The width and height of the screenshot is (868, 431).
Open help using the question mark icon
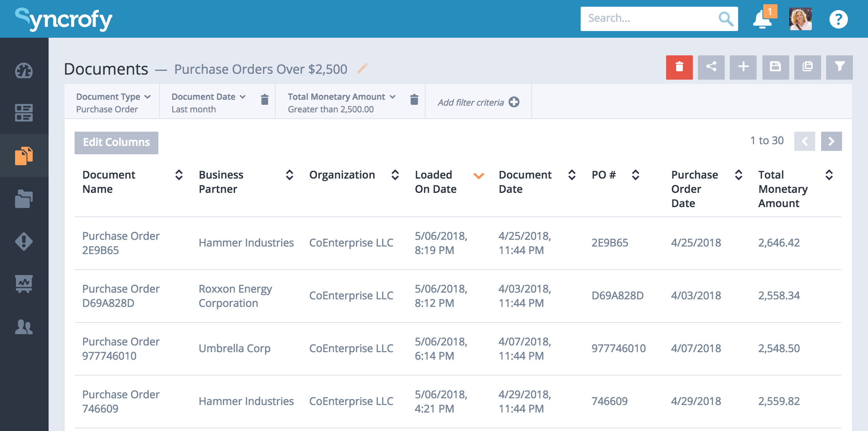tap(838, 18)
